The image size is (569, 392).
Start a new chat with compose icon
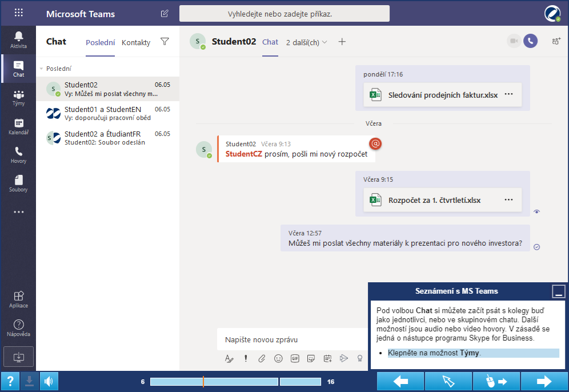coord(165,14)
